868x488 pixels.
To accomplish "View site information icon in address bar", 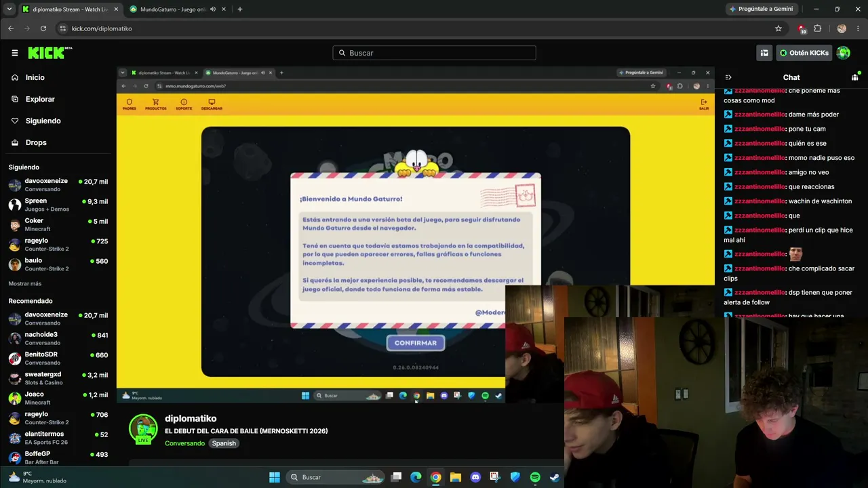I will [x=62, y=28].
